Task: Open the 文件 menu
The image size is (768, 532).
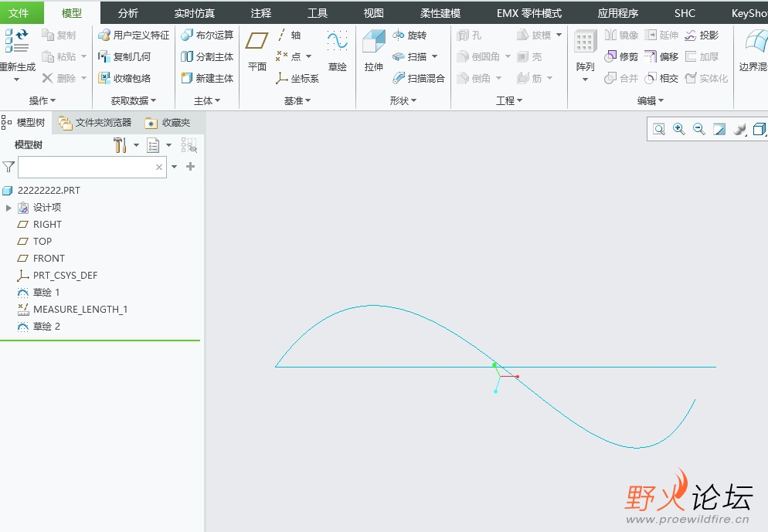Action: (19, 13)
